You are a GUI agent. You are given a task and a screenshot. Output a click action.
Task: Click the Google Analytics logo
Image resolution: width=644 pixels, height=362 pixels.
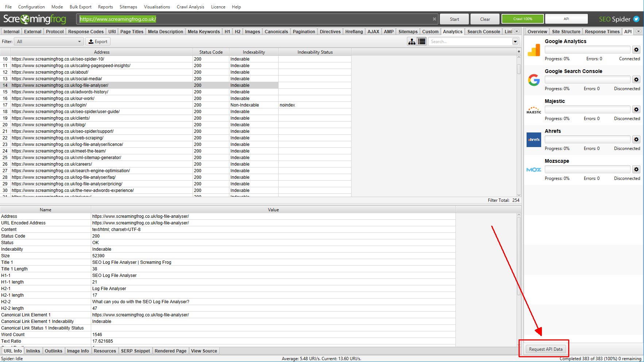coord(534,50)
